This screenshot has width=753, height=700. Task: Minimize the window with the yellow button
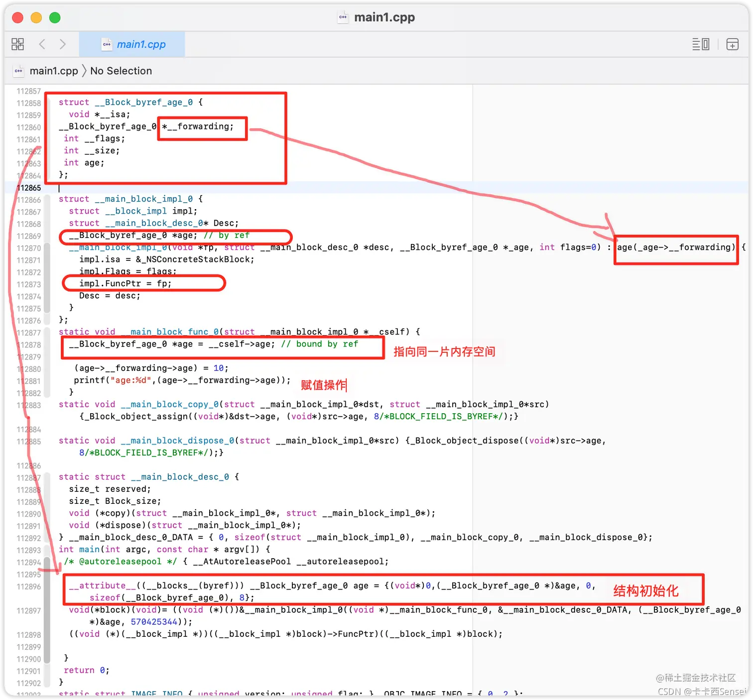[36, 17]
